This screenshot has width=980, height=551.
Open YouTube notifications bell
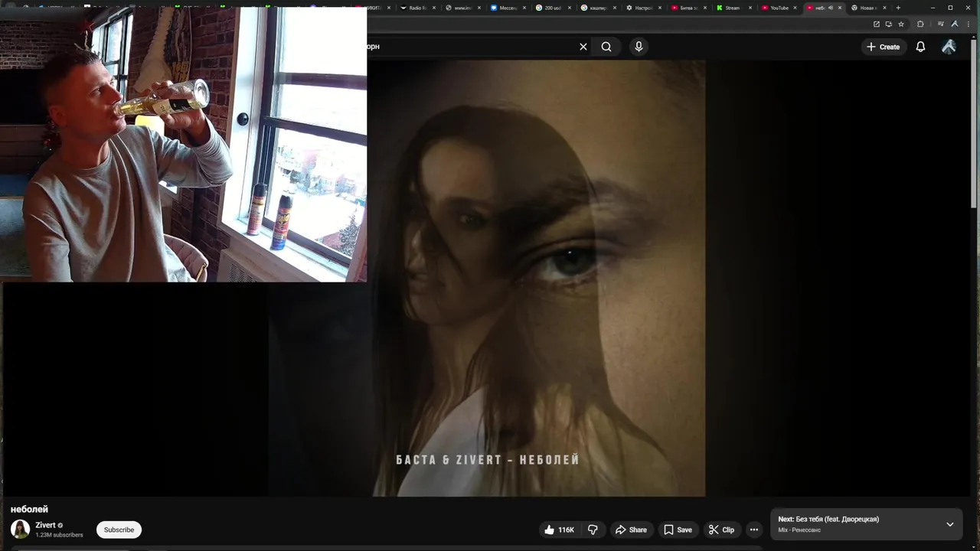tap(920, 47)
